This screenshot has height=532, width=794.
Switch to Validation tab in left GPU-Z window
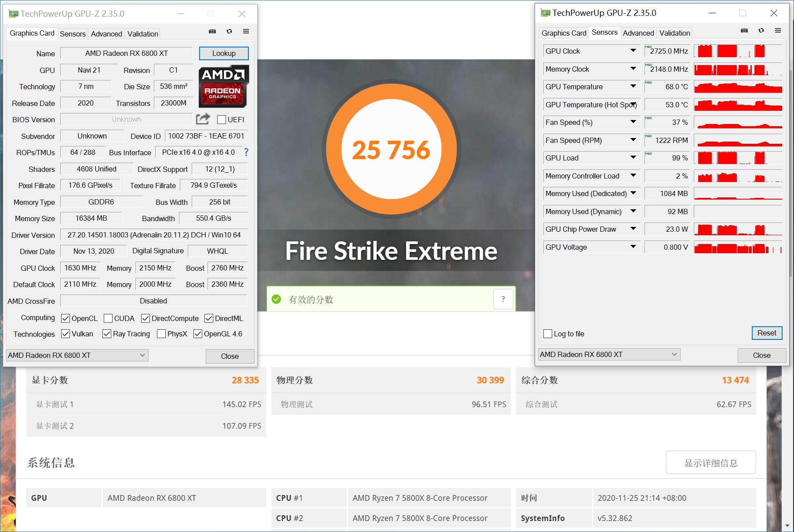click(x=143, y=34)
